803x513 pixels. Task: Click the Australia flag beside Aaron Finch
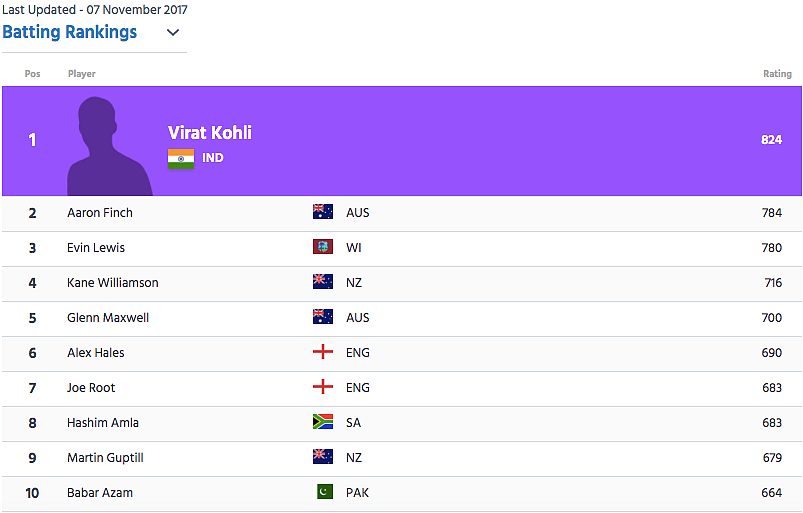point(323,212)
